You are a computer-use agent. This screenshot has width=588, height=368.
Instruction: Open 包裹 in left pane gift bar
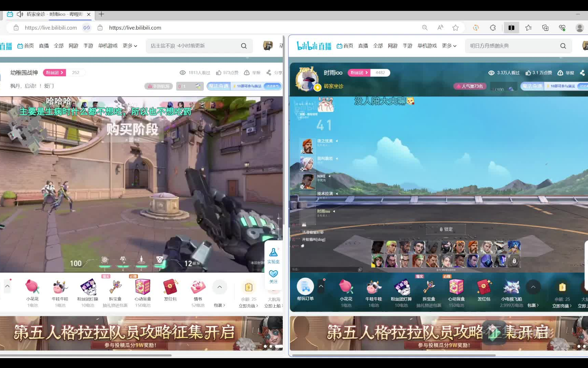point(219,305)
